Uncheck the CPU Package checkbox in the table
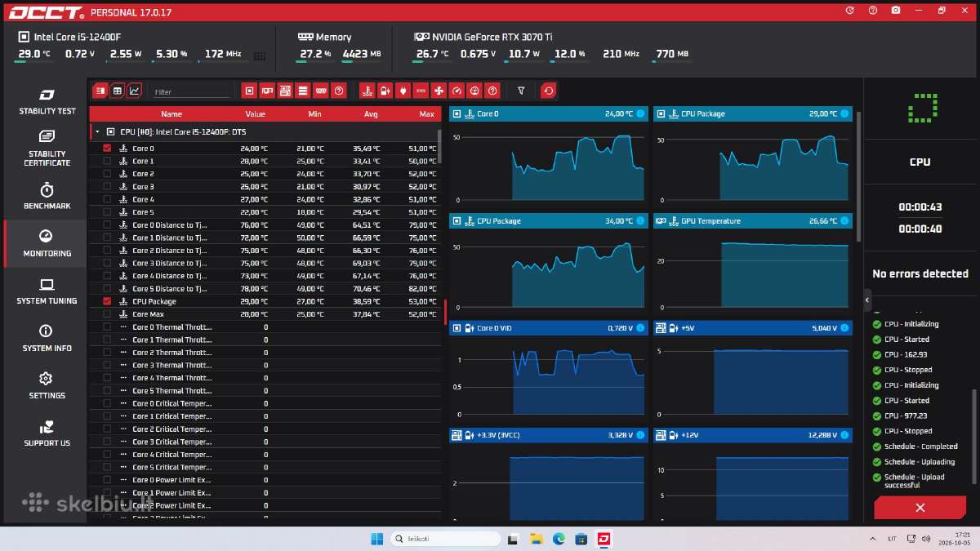The height and width of the screenshot is (551, 980). tap(107, 301)
